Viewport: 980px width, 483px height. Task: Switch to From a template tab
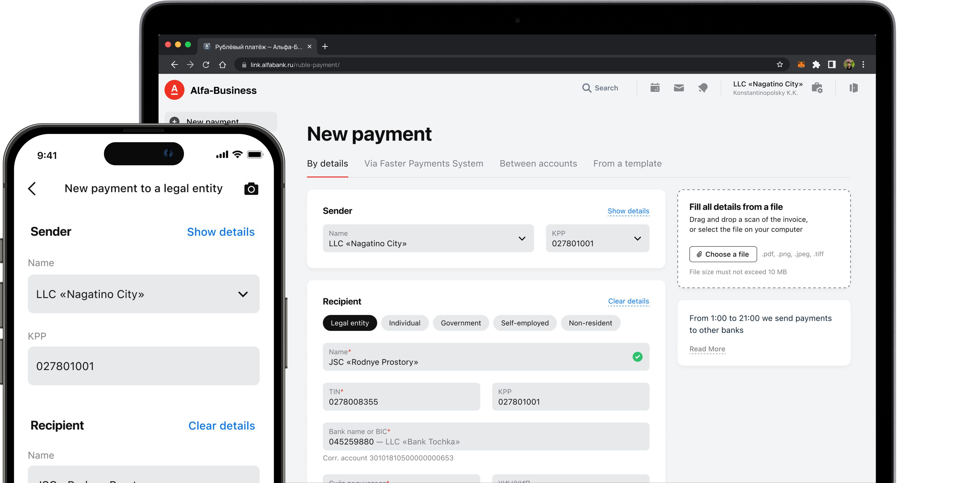tap(627, 163)
